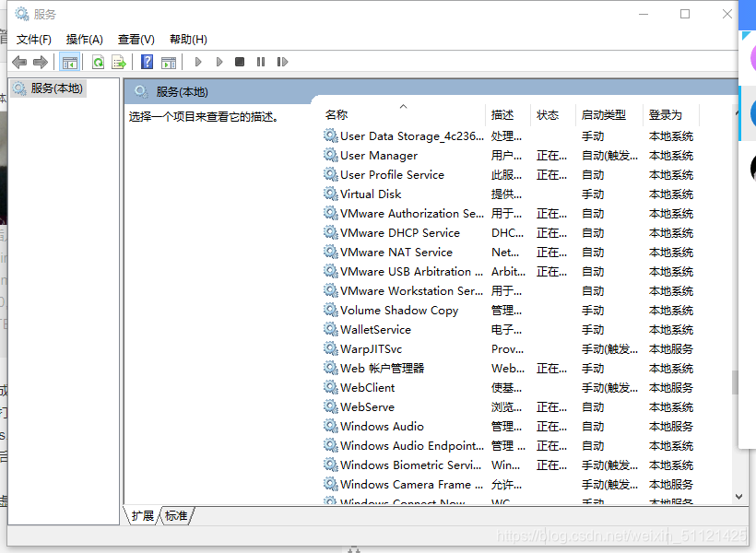Select the User Data Storage_4c236 service
Viewport: 756px width, 553px height.
pos(412,136)
